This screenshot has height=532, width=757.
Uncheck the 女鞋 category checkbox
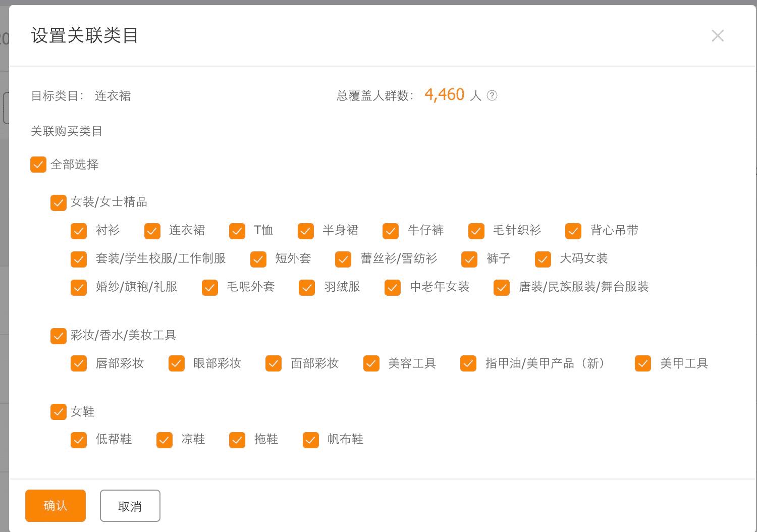58,412
